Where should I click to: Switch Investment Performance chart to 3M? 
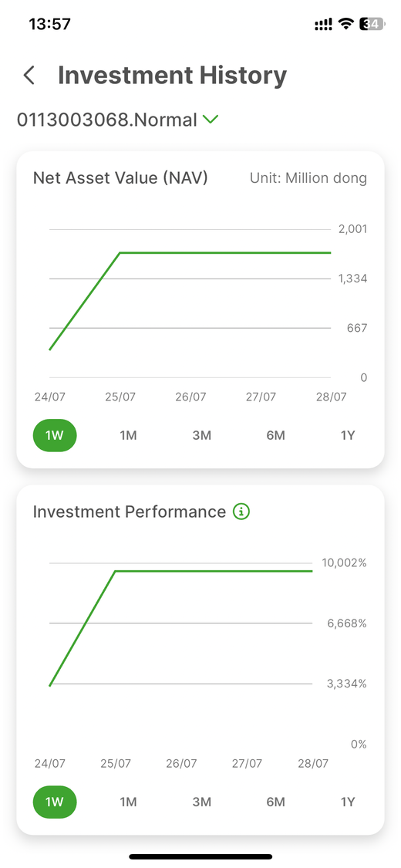coord(202,802)
